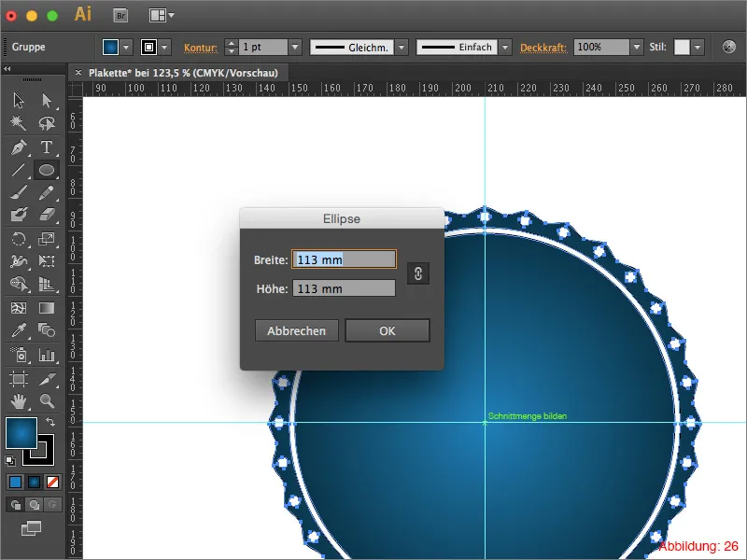747x560 pixels.
Task: Toggle constrain proportions chain link
Action: point(418,273)
